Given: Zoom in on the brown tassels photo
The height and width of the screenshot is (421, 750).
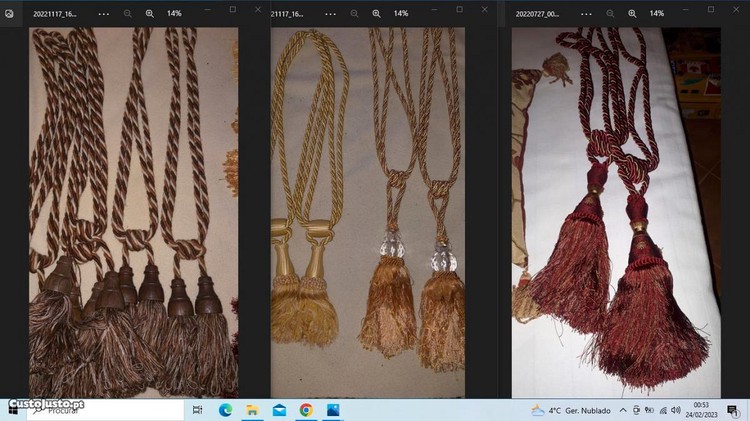Looking at the screenshot, I should tap(149, 13).
